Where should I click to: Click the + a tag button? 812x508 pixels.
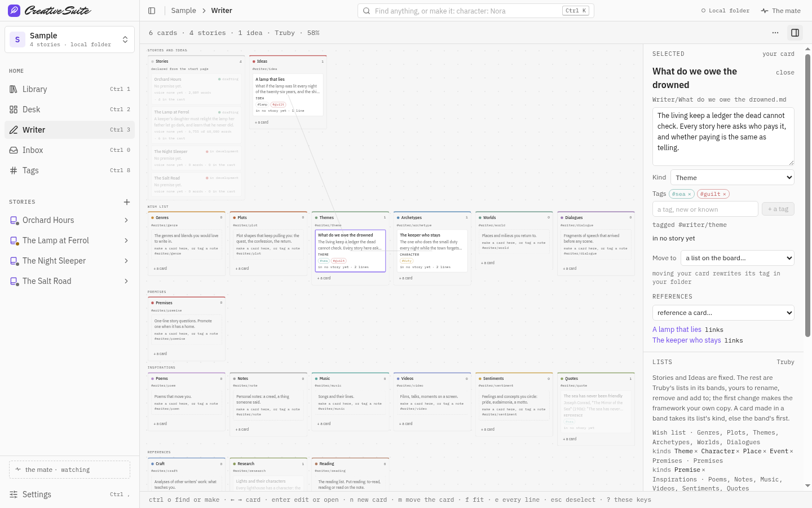(778, 209)
